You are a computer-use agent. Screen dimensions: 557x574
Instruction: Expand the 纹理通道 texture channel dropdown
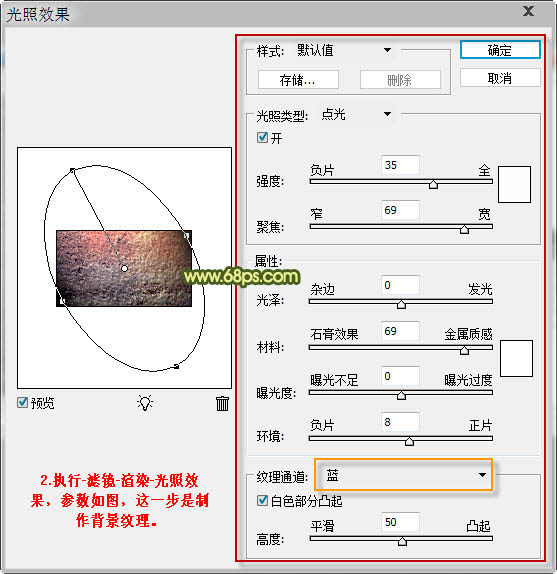pos(404,475)
